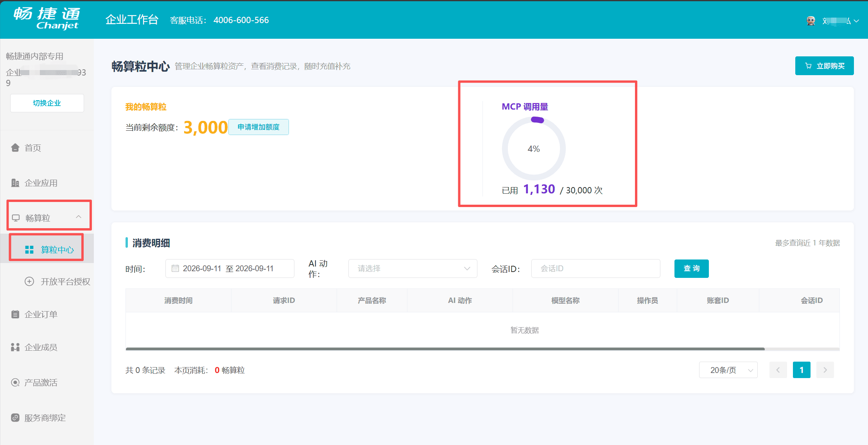Click the 消费时间 column header

178,301
